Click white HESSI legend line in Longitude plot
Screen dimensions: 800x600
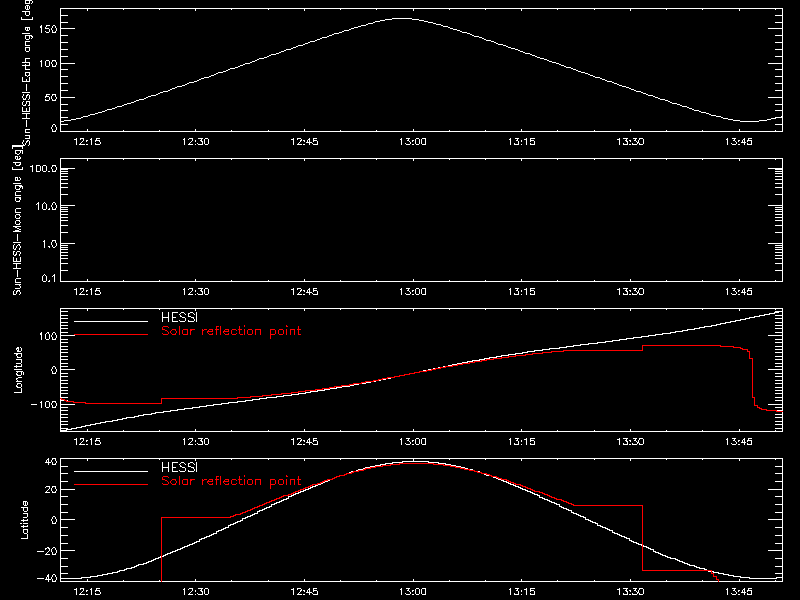[111, 321]
